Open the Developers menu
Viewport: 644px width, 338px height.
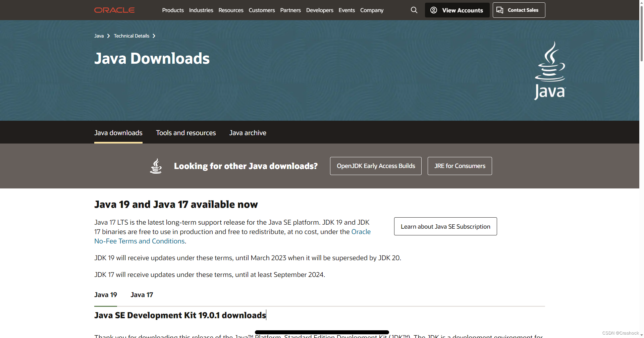pyautogui.click(x=320, y=10)
